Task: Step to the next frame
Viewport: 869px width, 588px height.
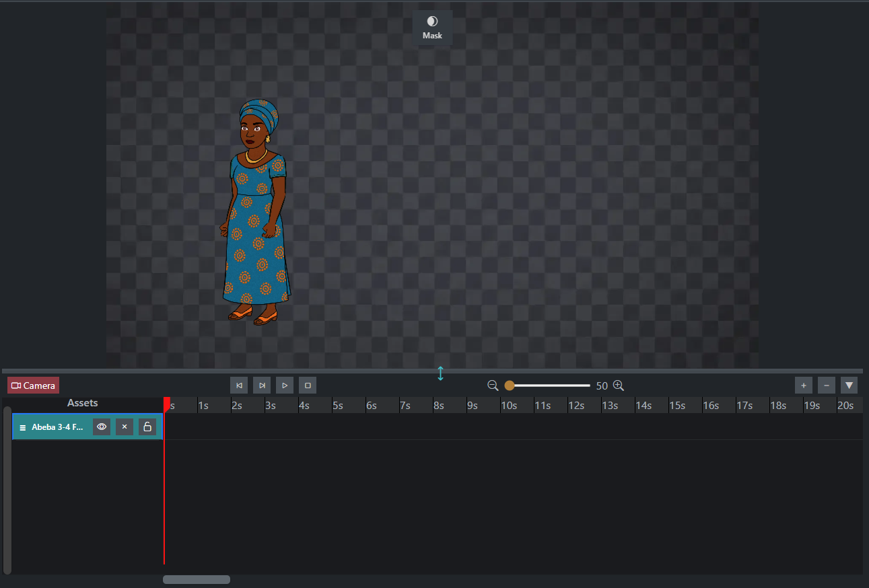Action: click(262, 385)
